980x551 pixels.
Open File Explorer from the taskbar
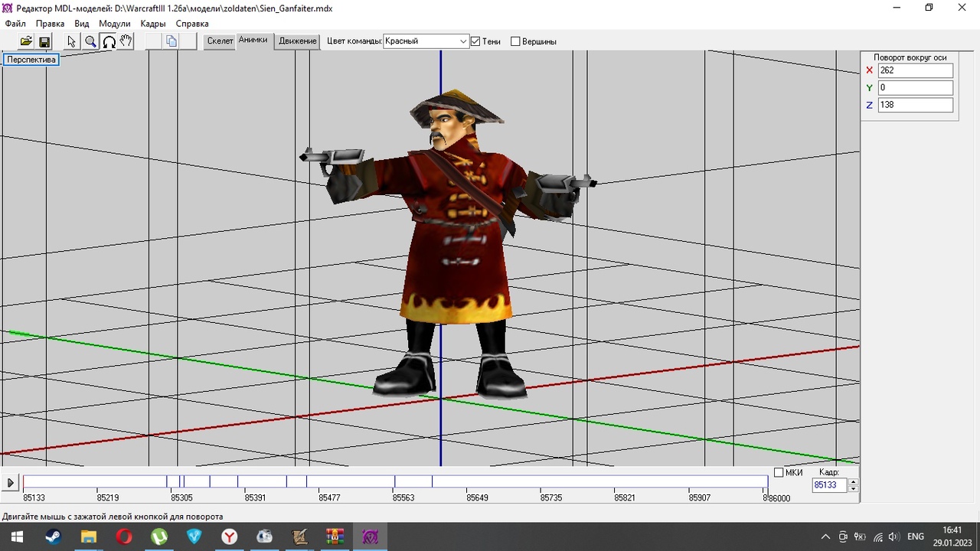[88, 536]
